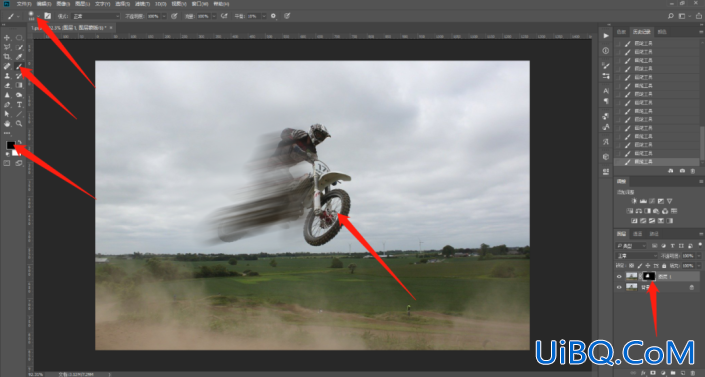
Task: Add a Brightness/Contrast adjustment
Action: 634,201
